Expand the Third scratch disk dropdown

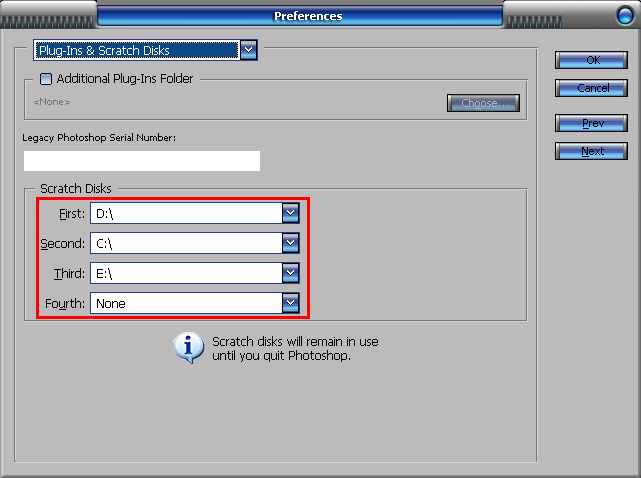click(195, 273)
